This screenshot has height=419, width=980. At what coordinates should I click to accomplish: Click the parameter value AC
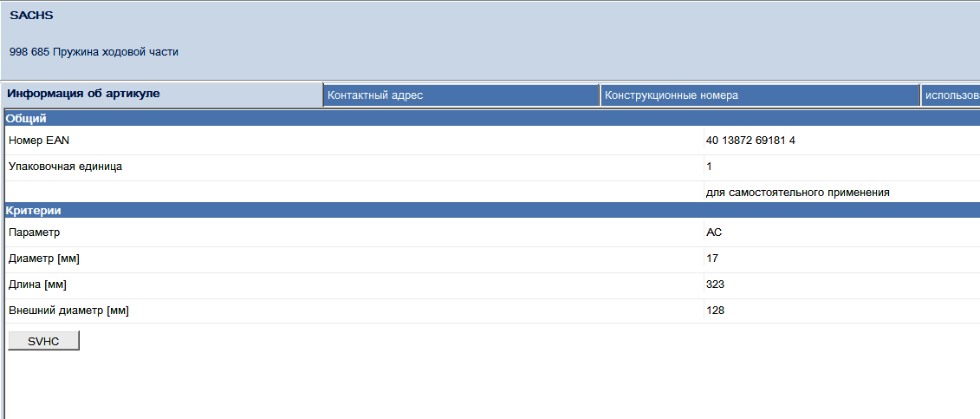pyautogui.click(x=714, y=232)
